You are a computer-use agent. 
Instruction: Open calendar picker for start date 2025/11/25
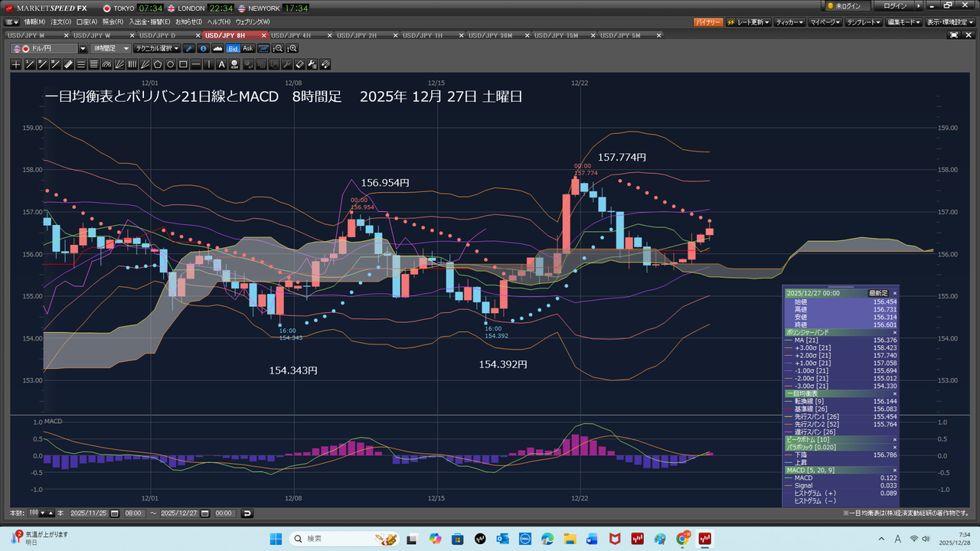click(x=114, y=513)
